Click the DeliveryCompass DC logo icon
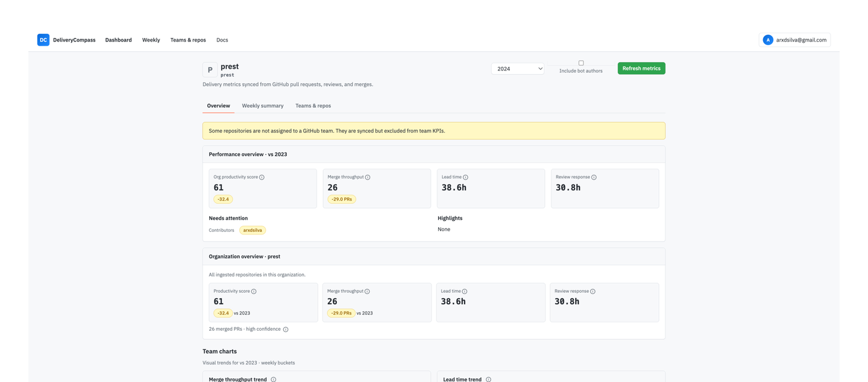 coord(43,40)
